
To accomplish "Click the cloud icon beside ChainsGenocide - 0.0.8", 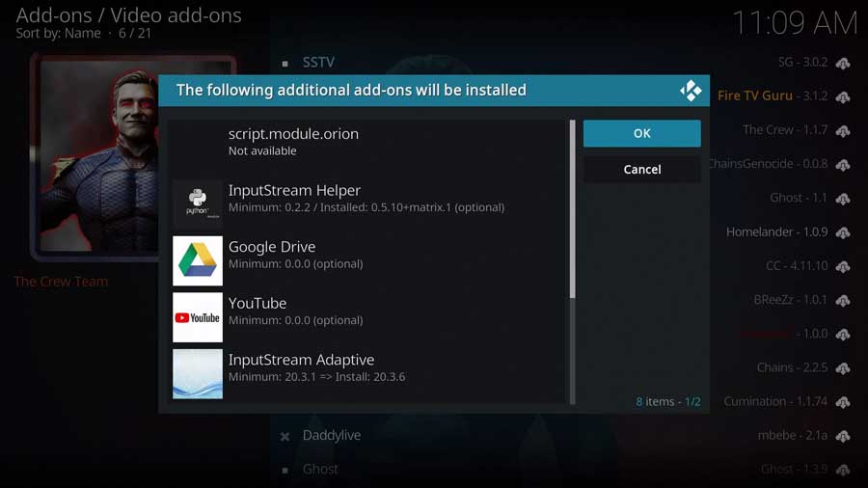I will click(x=843, y=165).
